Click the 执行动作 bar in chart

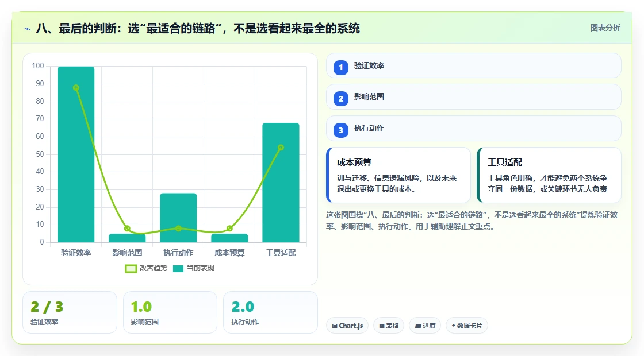(x=178, y=218)
